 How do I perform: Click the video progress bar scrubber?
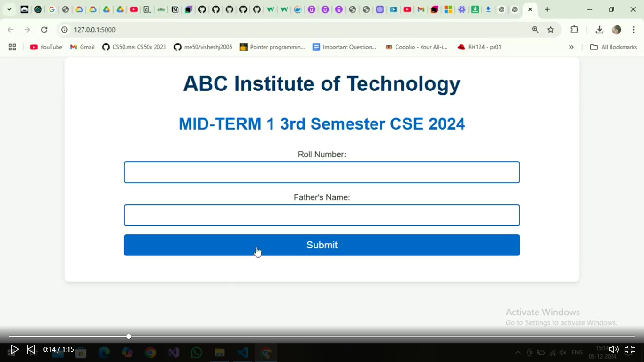[x=129, y=337]
